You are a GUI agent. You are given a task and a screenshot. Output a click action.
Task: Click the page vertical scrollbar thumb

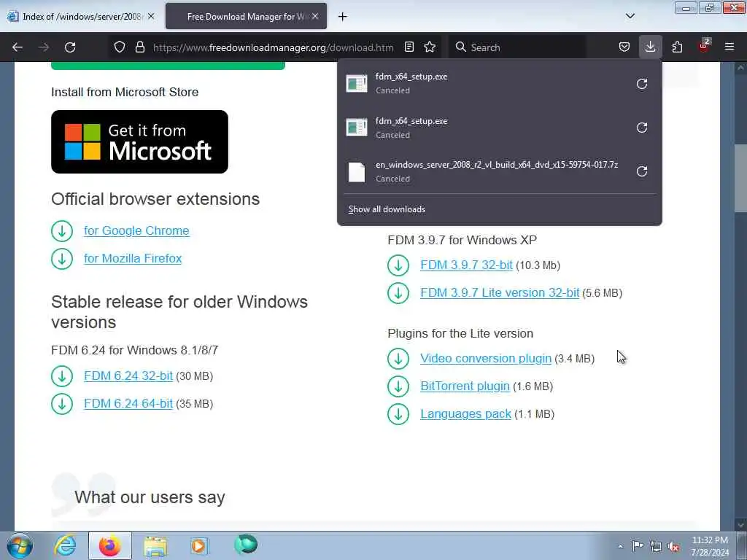pyautogui.click(x=740, y=177)
